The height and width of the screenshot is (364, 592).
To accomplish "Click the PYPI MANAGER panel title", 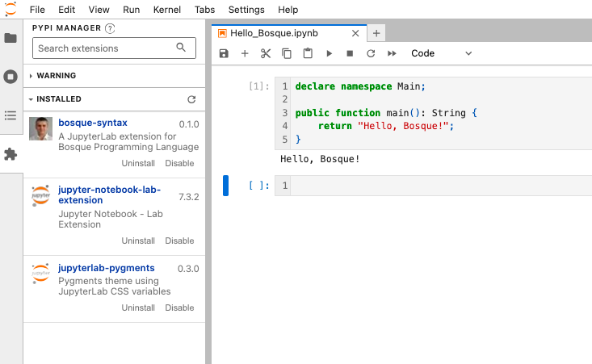I will coord(66,28).
